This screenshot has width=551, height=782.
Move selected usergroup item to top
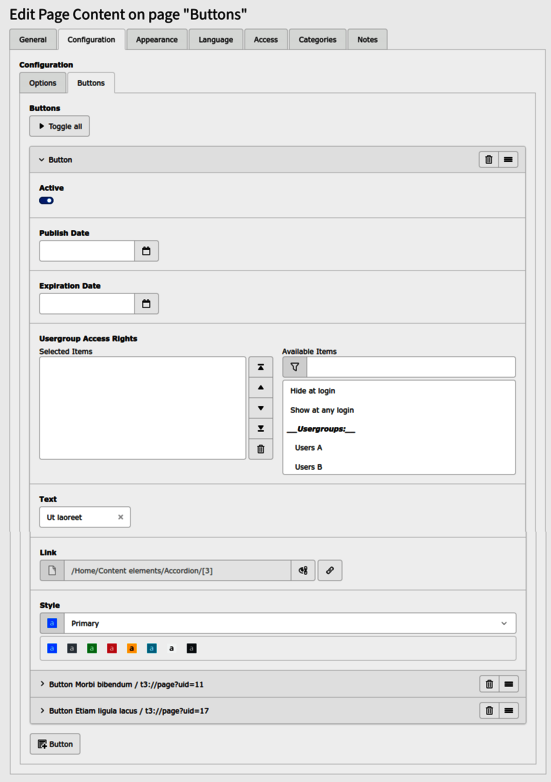click(261, 367)
